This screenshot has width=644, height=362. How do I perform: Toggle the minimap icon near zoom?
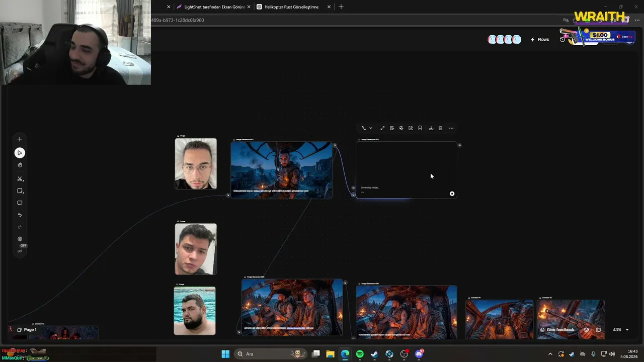coord(598,330)
